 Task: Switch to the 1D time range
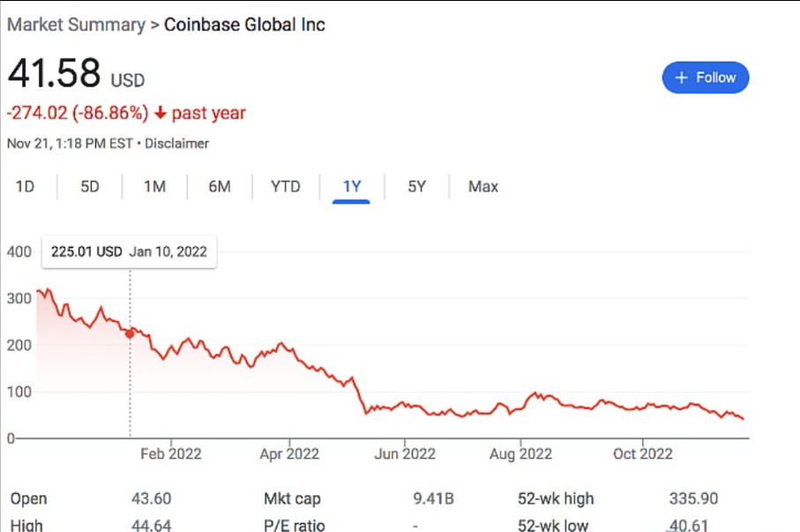pos(25,186)
